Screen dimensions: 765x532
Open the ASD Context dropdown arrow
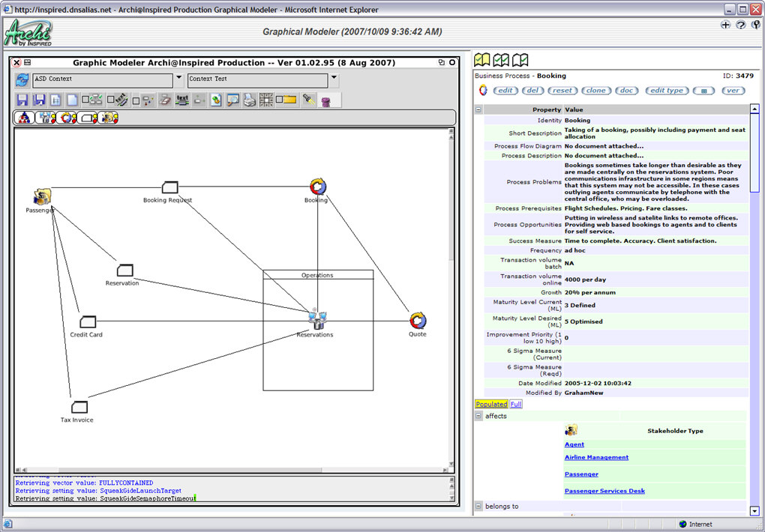[178, 77]
